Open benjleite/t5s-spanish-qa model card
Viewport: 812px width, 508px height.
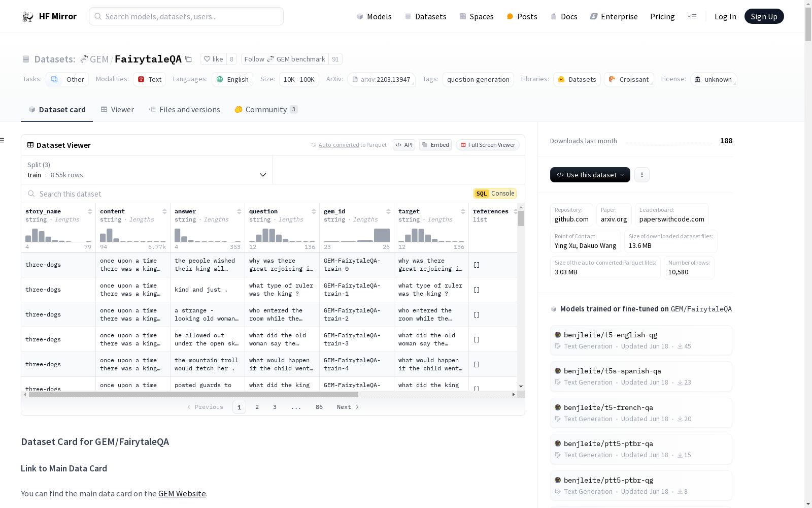point(640,376)
